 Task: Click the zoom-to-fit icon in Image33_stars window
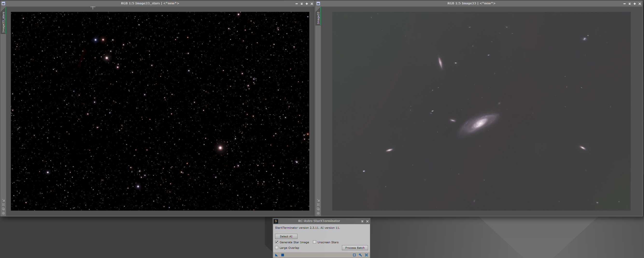click(x=3, y=205)
